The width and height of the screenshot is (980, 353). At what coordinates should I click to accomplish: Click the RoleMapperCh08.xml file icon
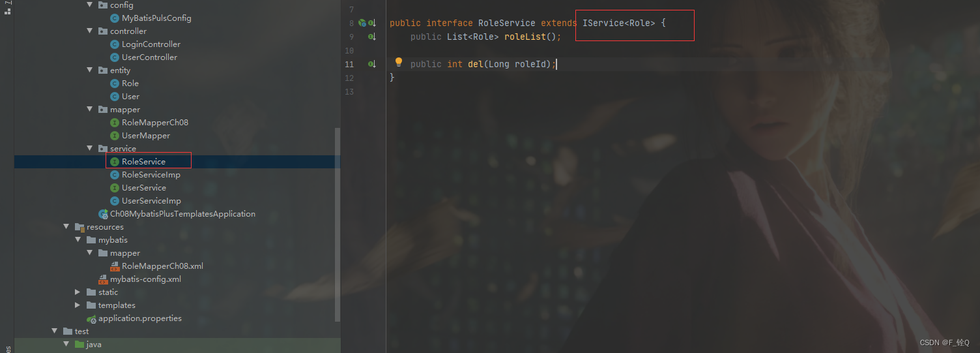click(x=115, y=266)
